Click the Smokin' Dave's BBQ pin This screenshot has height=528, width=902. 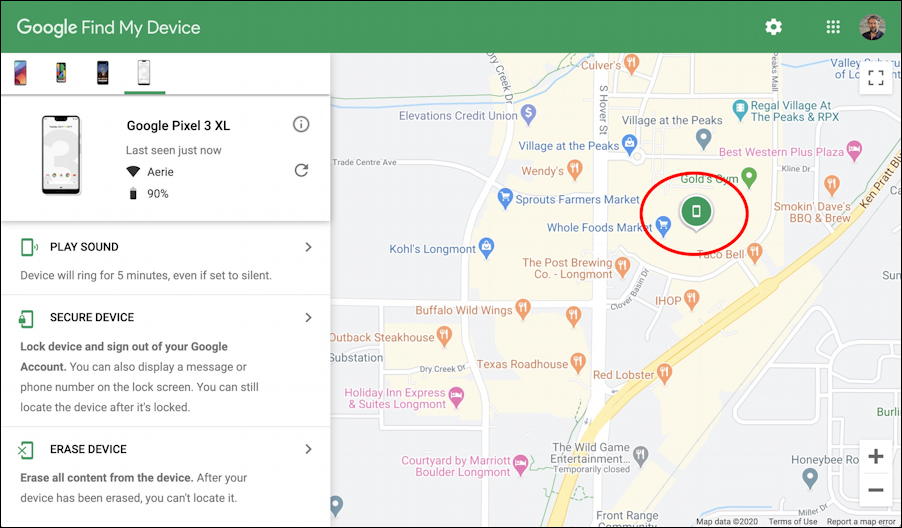tap(831, 185)
